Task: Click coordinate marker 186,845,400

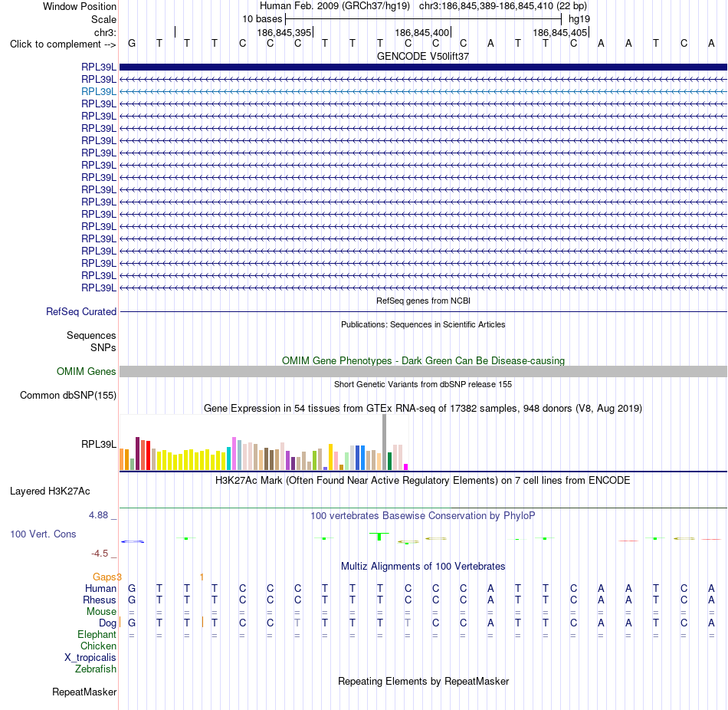Action: point(421,32)
